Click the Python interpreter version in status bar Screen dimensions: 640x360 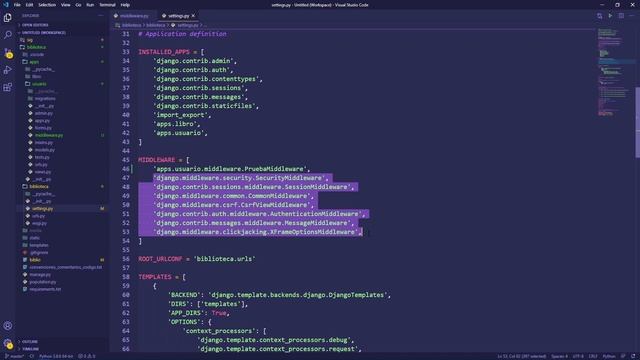[56, 356]
